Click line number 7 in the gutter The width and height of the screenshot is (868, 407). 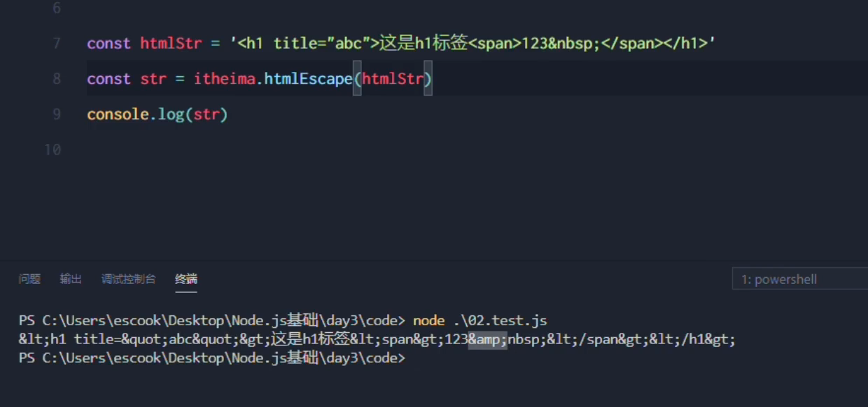56,43
